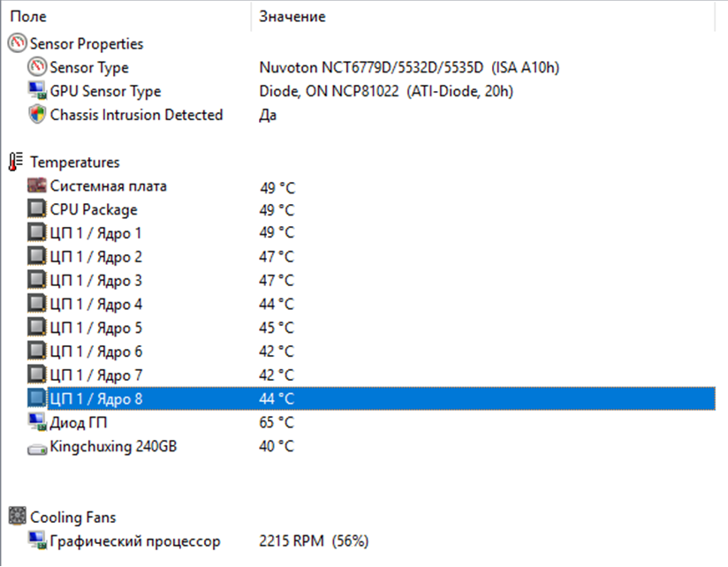Select the Kingchuxing 240GB row label
This screenshot has width=728, height=567.
[x=113, y=446]
